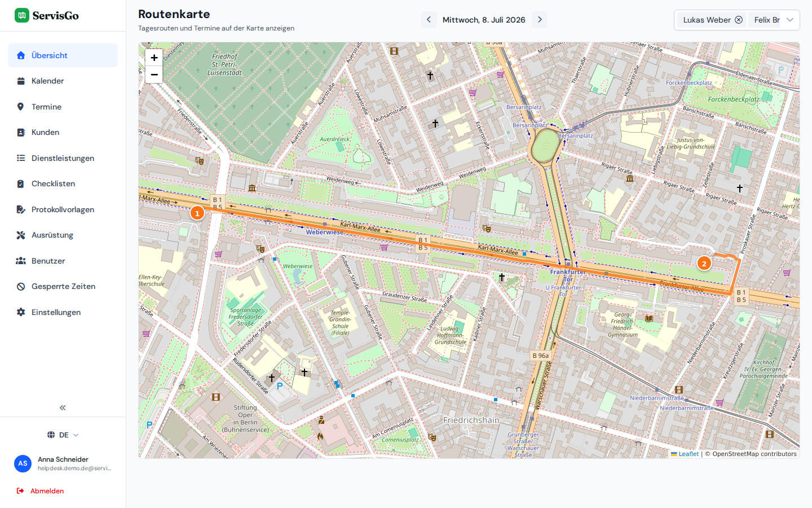This screenshot has height=508, width=812.
Task: Click the Routenkarte page heading
Action: [x=174, y=14]
